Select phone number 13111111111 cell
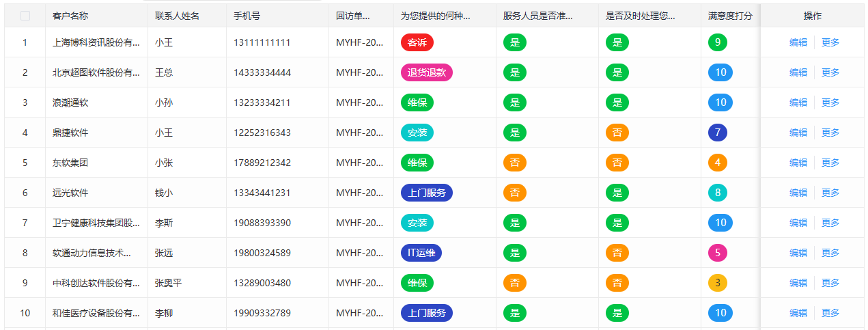This screenshot has width=868, height=330. point(262,42)
